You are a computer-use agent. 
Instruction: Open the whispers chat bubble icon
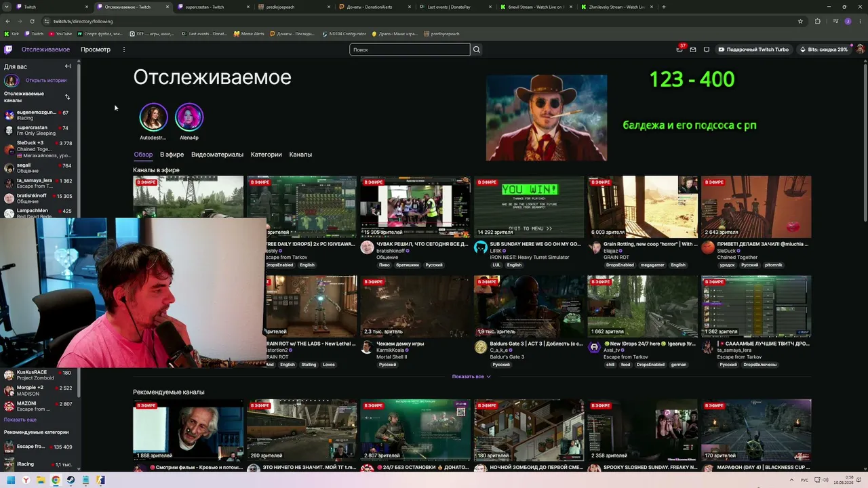[x=707, y=49]
